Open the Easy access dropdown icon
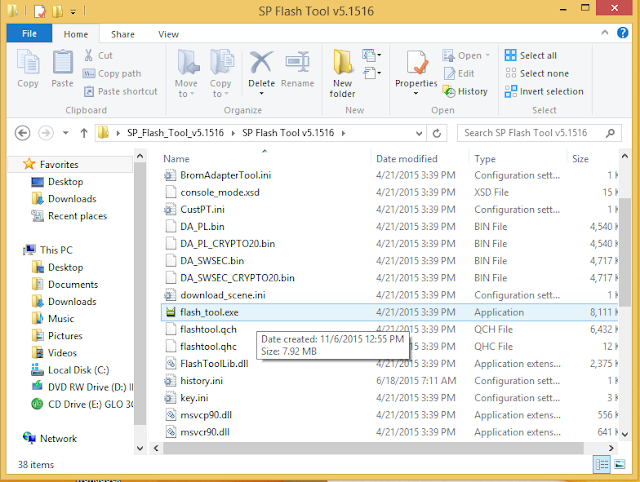Screen dimensions: 640x482 pyautogui.click(x=371, y=73)
